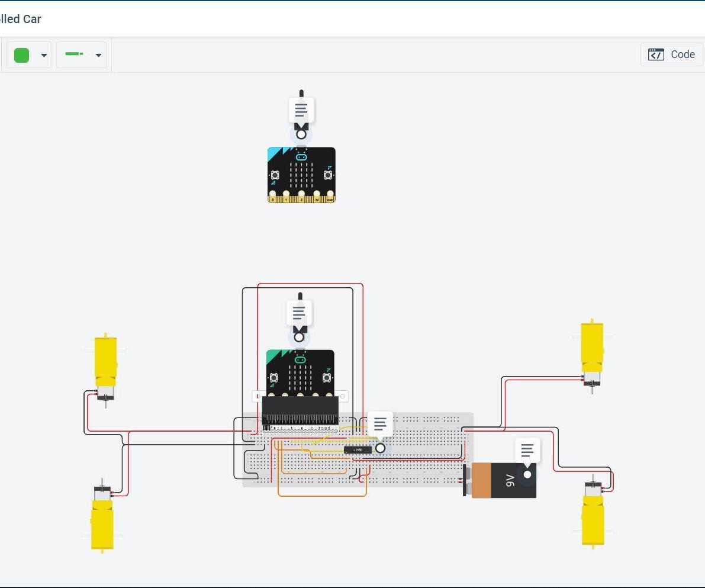Open the note attached to the L293D motor driver

(379, 424)
